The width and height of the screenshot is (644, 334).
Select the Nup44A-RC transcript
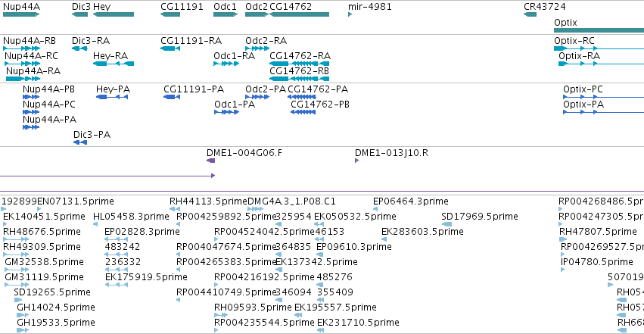[31, 56]
